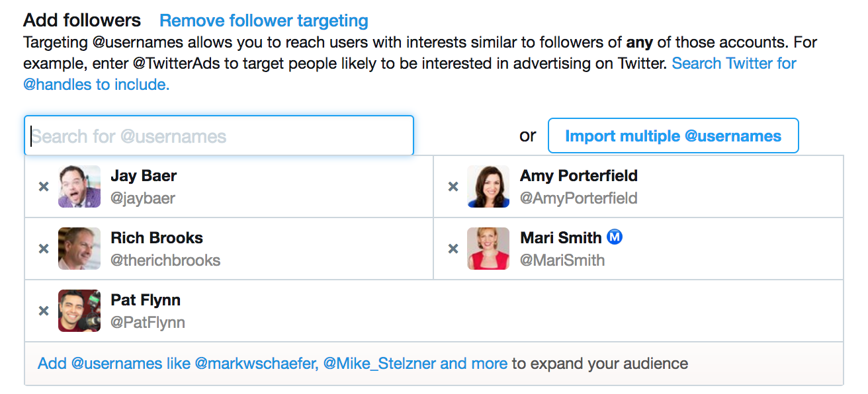Click Jay Baer's profile picture

pyautogui.click(x=79, y=186)
